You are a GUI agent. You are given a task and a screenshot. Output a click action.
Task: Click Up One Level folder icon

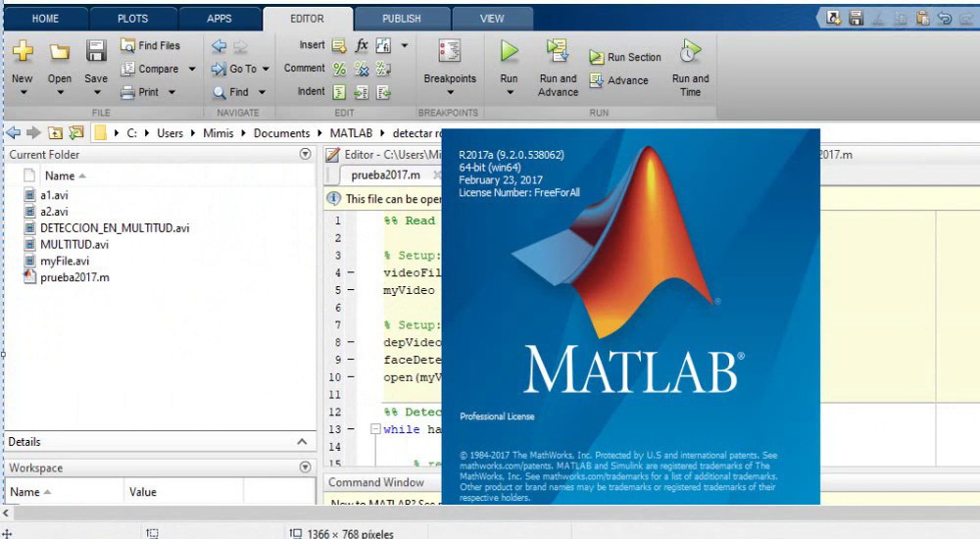pyautogui.click(x=55, y=132)
